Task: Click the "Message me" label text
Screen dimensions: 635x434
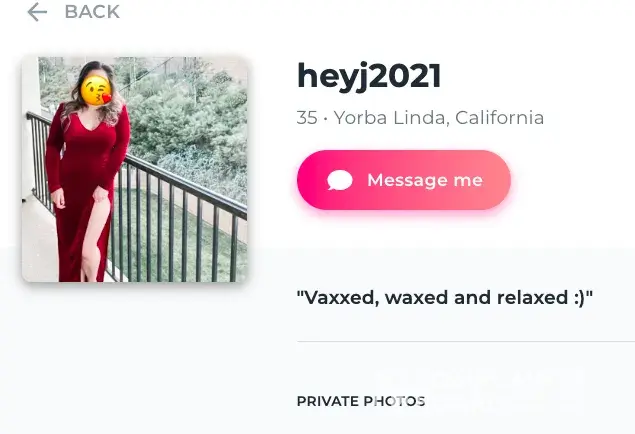Action: [425, 180]
